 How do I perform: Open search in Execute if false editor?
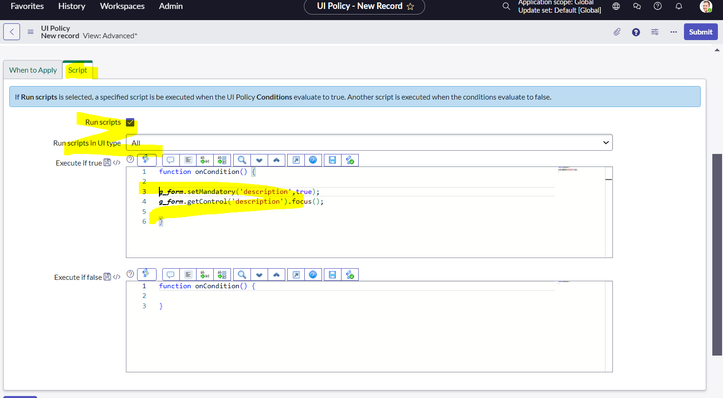(242, 274)
